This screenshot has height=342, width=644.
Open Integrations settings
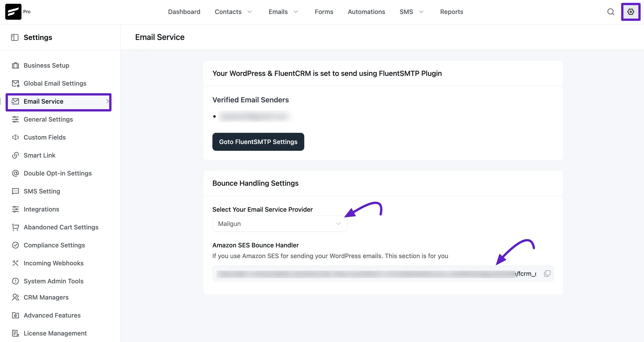click(41, 209)
